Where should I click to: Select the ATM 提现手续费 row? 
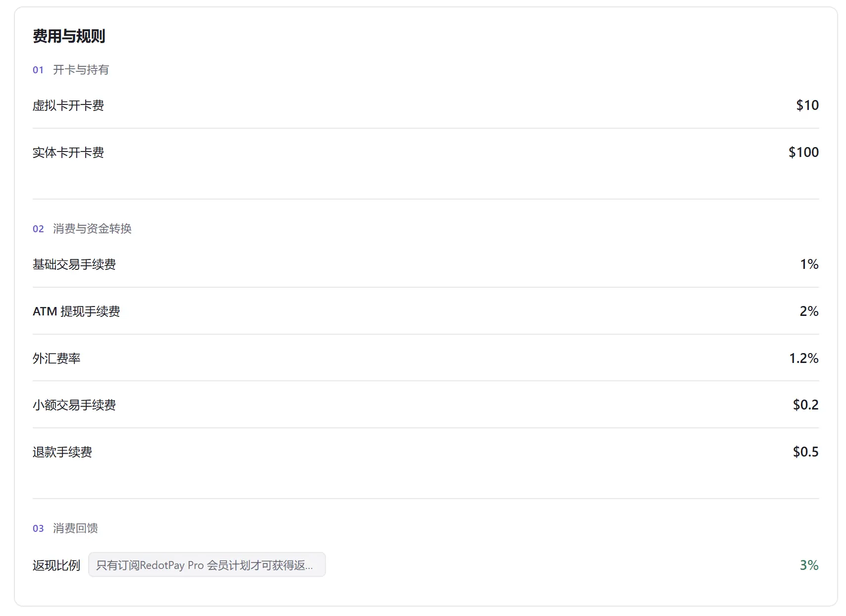pyautogui.click(x=426, y=311)
